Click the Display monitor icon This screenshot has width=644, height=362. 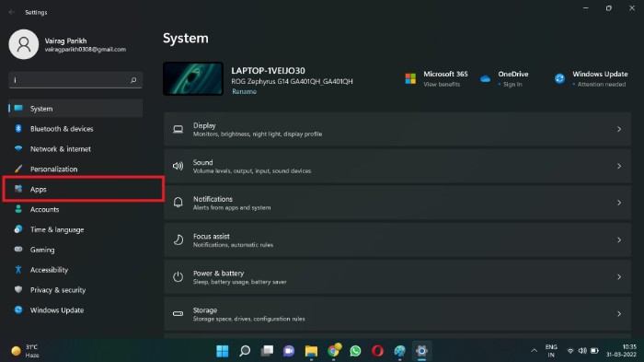coord(178,129)
